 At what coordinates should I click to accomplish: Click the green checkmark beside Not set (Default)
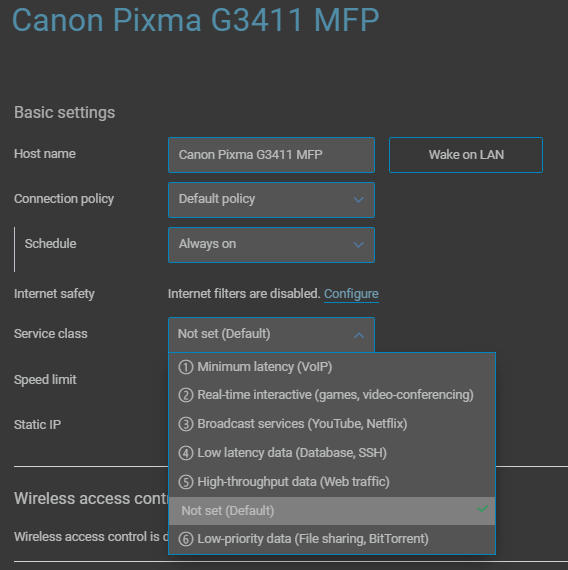(482, 509)
